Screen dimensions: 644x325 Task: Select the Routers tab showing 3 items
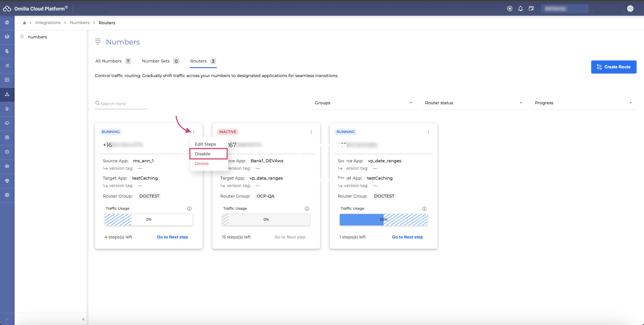[203, 61]
